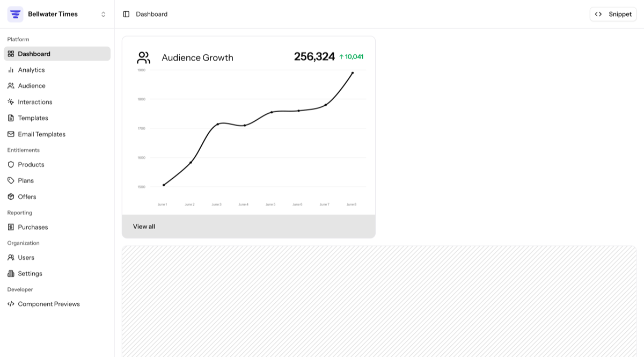Click the Audience Growth title
This screenshot has width=644, height=357.
(197, 58)
